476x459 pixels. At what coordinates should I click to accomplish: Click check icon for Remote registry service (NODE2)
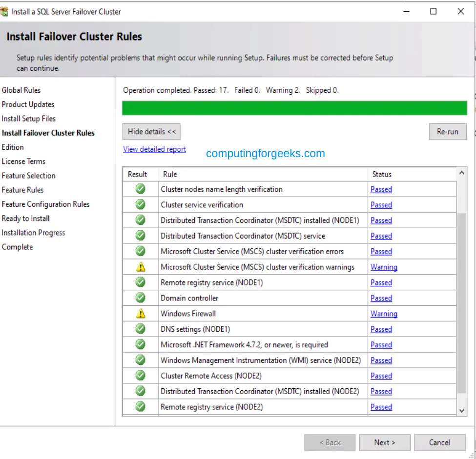click(x=140, y=406)
